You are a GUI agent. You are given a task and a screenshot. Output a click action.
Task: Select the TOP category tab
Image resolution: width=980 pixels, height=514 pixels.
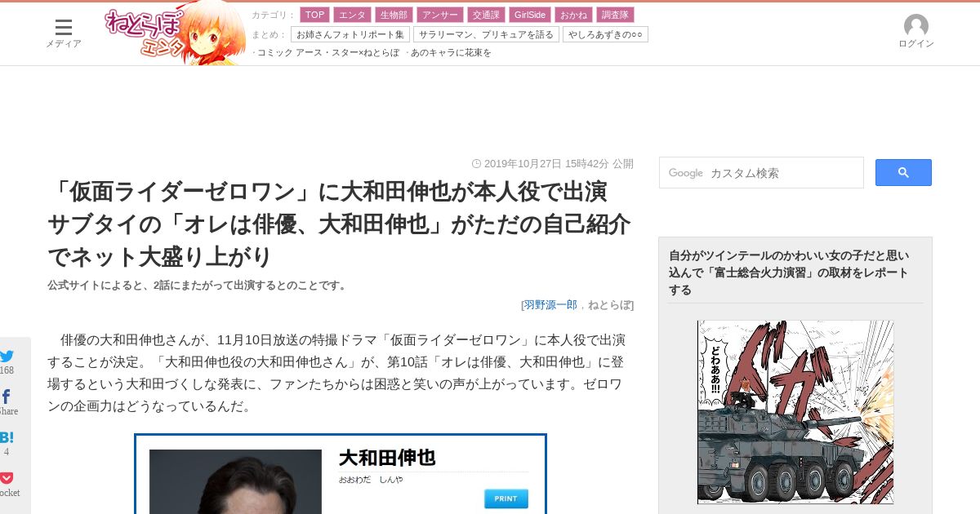[x=314, y=15]
